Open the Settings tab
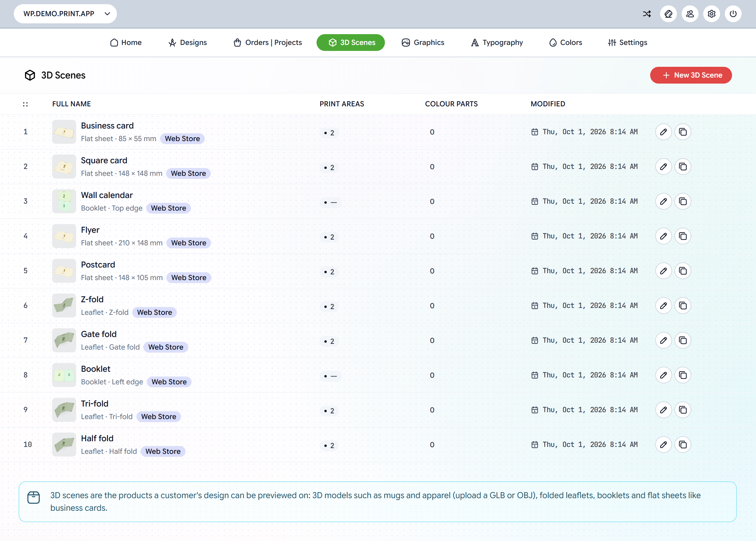This screenshot has width=756, height=541. 628,43
